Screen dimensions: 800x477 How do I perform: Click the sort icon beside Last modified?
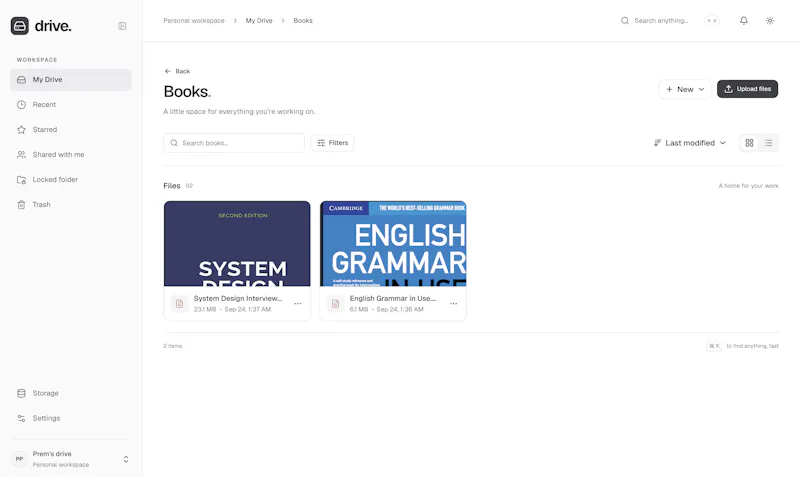click(658, 143)
